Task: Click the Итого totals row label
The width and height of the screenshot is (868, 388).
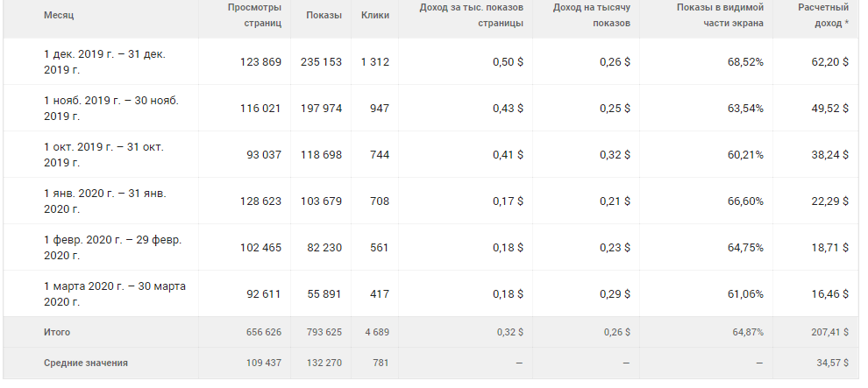Action: tap(57, 333)
